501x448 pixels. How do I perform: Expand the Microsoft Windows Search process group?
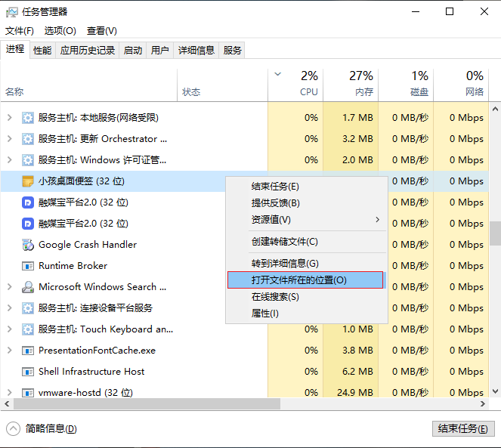[x=9, y=287]
